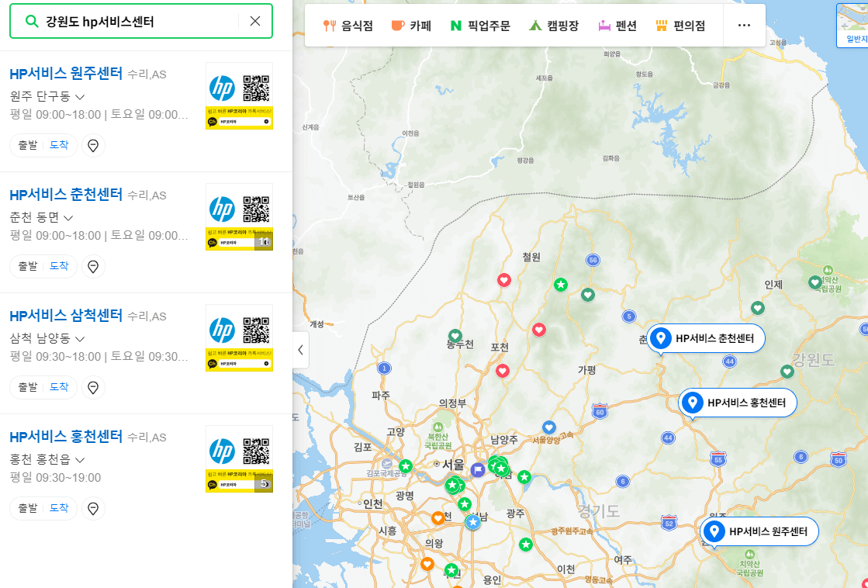Click the green heart marker near 강원도 label

[x=787, y=372]
